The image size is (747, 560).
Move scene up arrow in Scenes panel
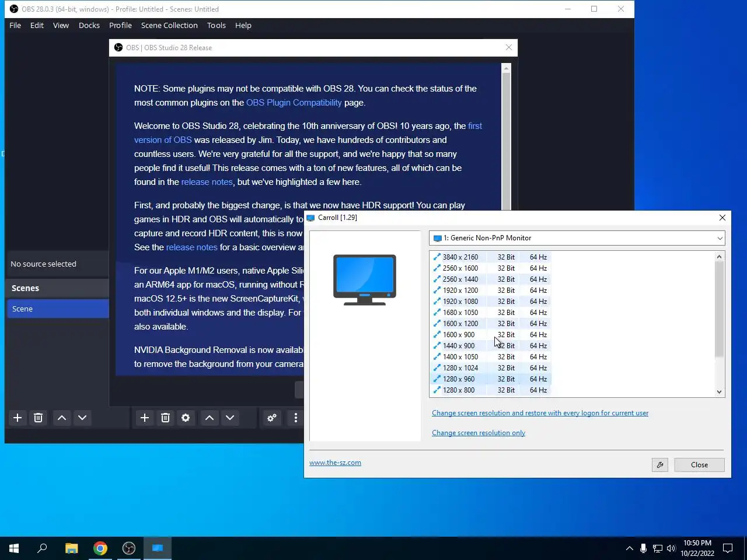(62, 418)
